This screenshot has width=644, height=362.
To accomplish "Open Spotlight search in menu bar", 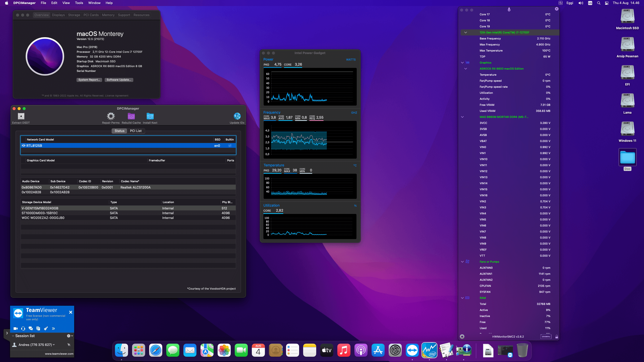I will 599,3.
